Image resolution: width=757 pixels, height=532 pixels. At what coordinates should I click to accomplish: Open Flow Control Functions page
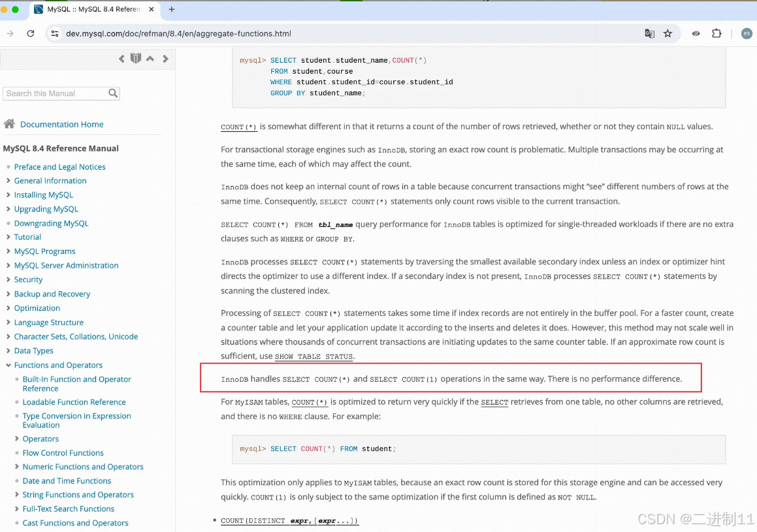tap(63, 452)
